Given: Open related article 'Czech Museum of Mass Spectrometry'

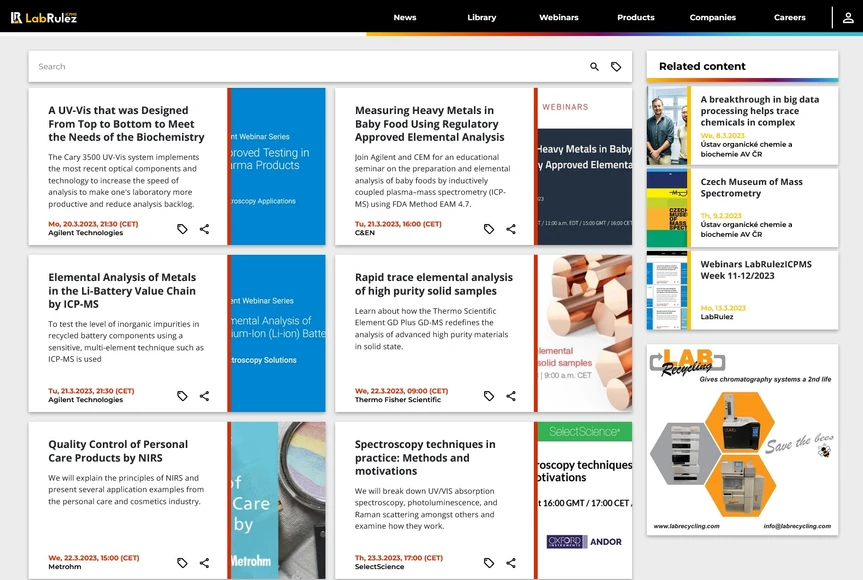Looking at the screenshot, I should (751, 188).
